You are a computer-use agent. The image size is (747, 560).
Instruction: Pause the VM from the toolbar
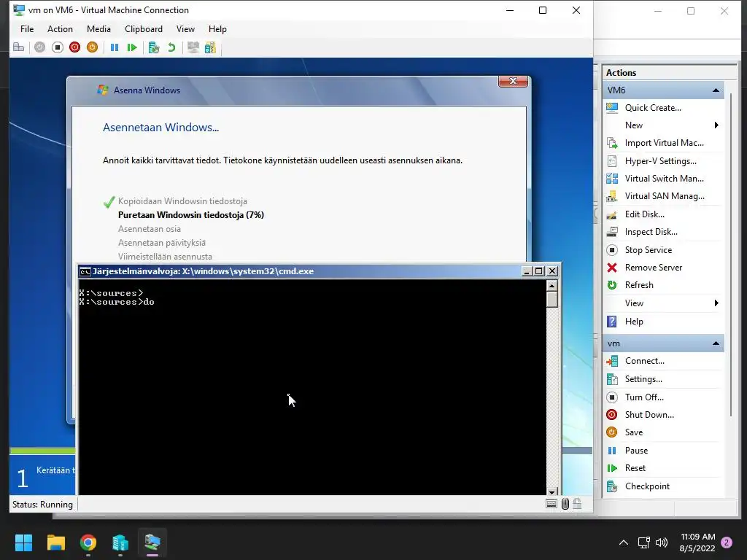pyautogui.click(x=115, y=47)
